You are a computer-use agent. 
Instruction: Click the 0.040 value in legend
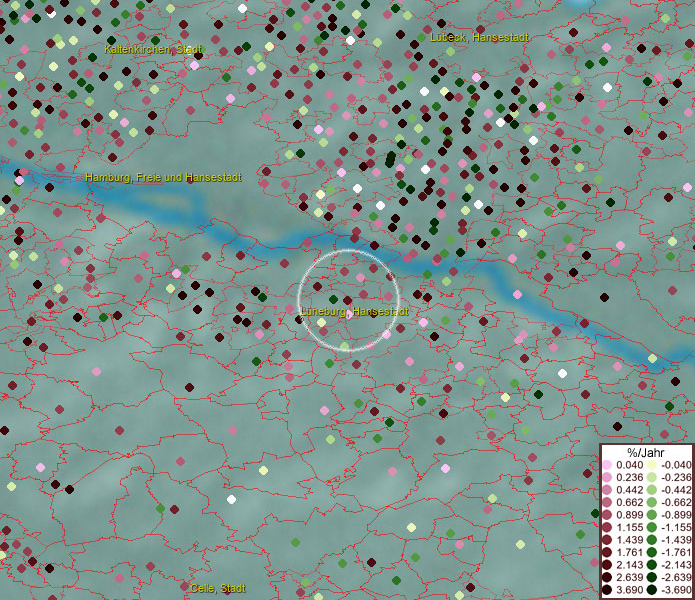629,465
